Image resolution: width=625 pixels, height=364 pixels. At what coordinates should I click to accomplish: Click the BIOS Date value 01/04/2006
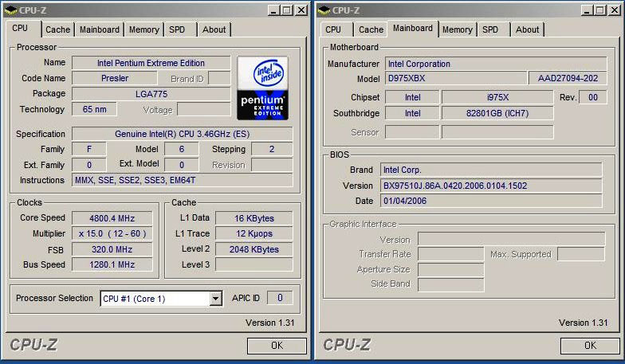pos(491,201)
